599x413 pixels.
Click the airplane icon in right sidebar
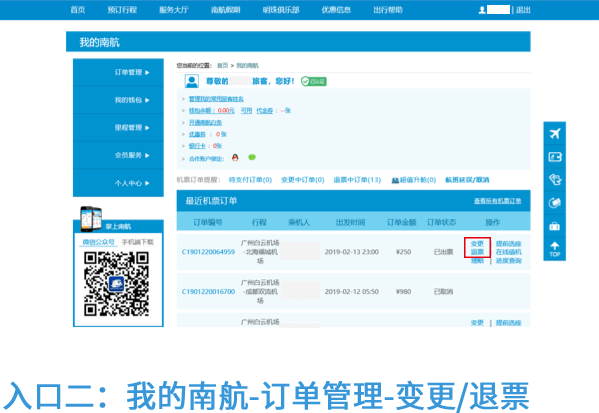pos(555,134)
